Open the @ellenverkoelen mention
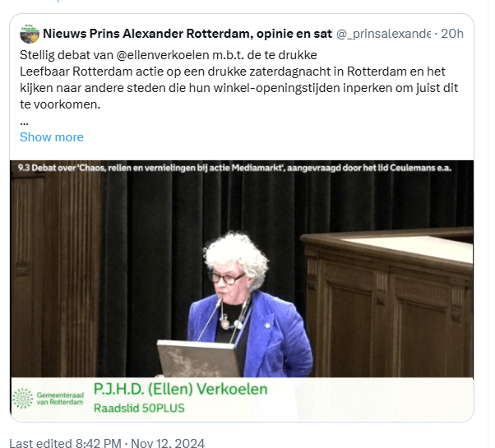Viewport: 495px width, 448px height. click(163, 55)
